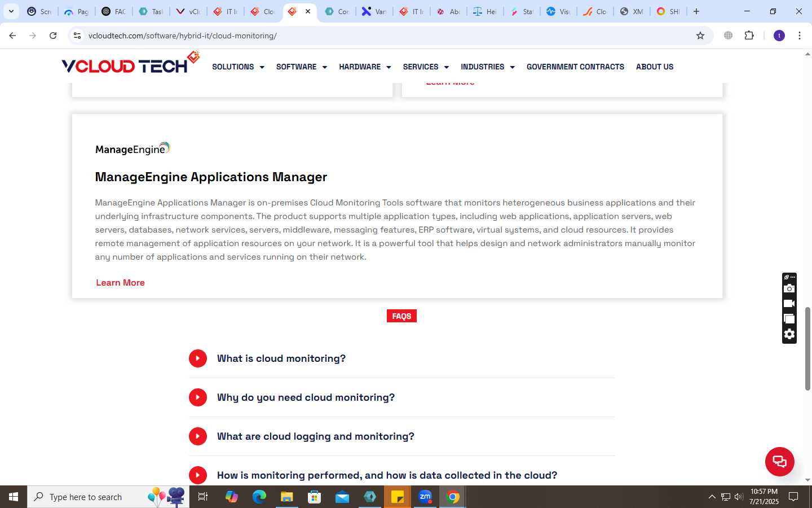Expand the Software dropdown menu
The width and height of the screenshot is (812, 508).
click(302, 67)
